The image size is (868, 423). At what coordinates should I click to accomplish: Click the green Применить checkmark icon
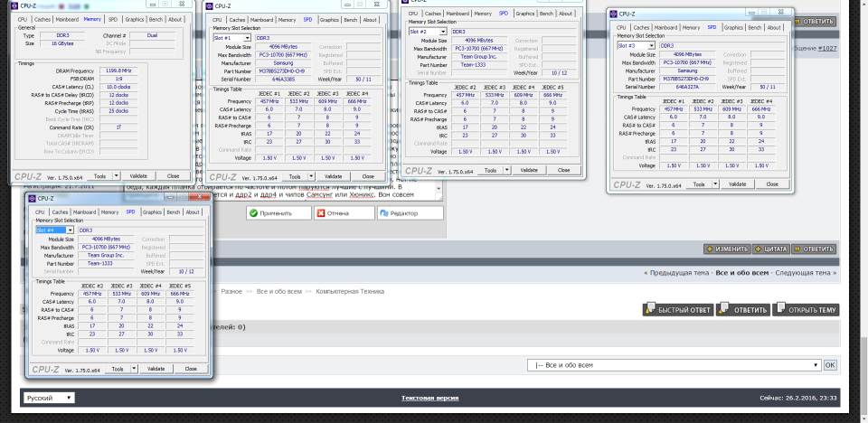coord(256,213)
